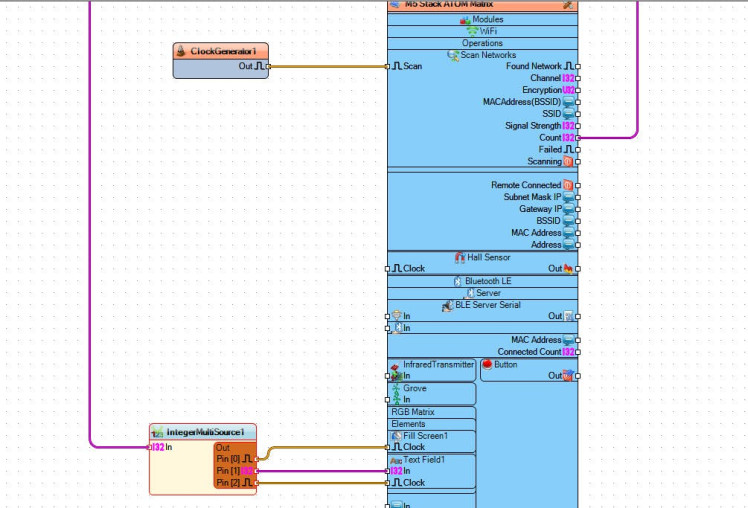This screenshot has height=508, width=748.
Task: Click the Modules icon in the board header
Action: coord(464,20)
